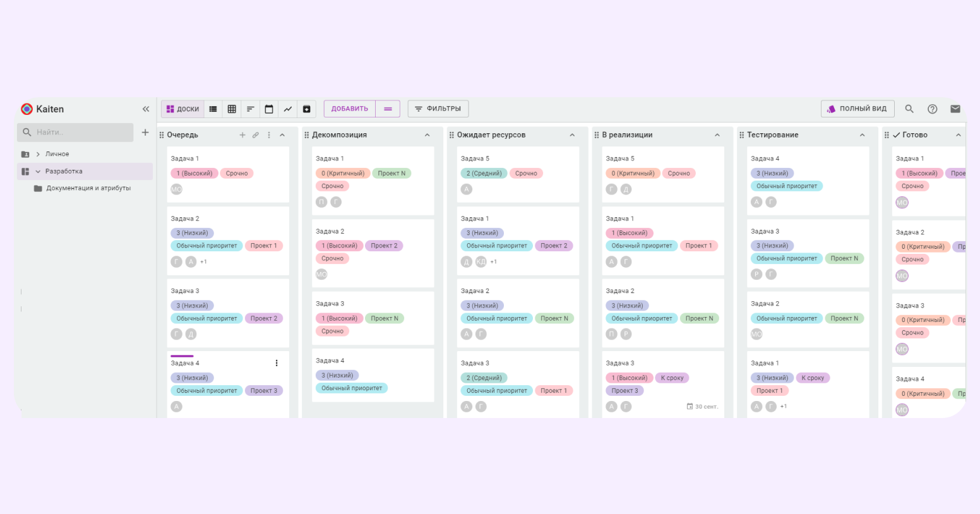
Task: Open the archive view icon
Action: click(306, 109)
